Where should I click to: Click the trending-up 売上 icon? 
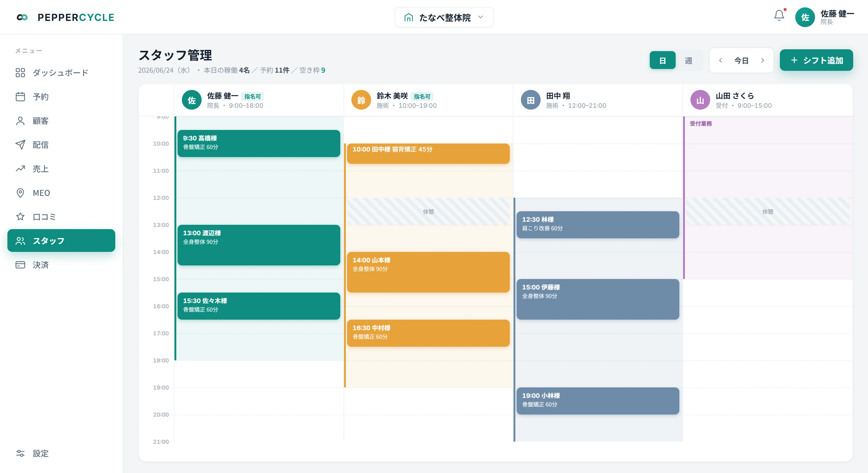point(20,169)
